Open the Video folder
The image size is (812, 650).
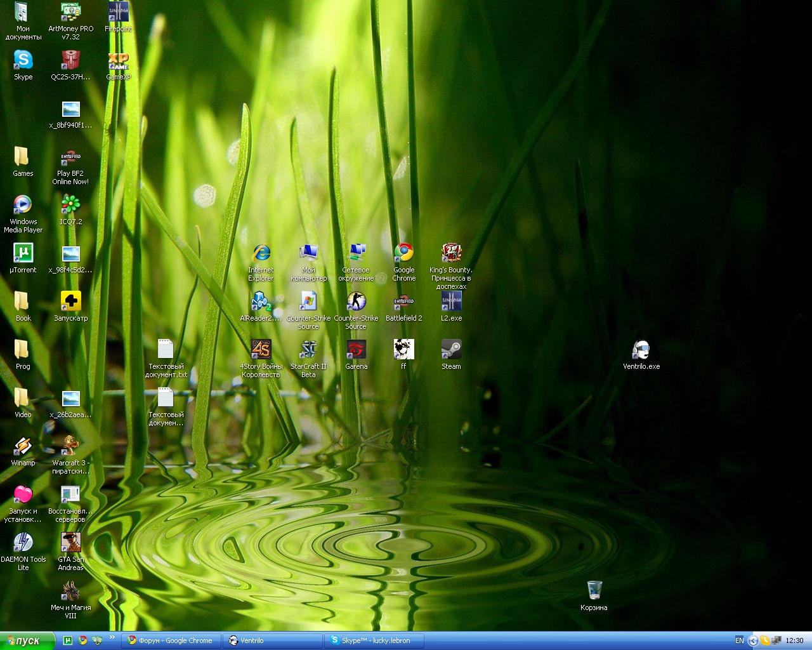coord(23,403)
